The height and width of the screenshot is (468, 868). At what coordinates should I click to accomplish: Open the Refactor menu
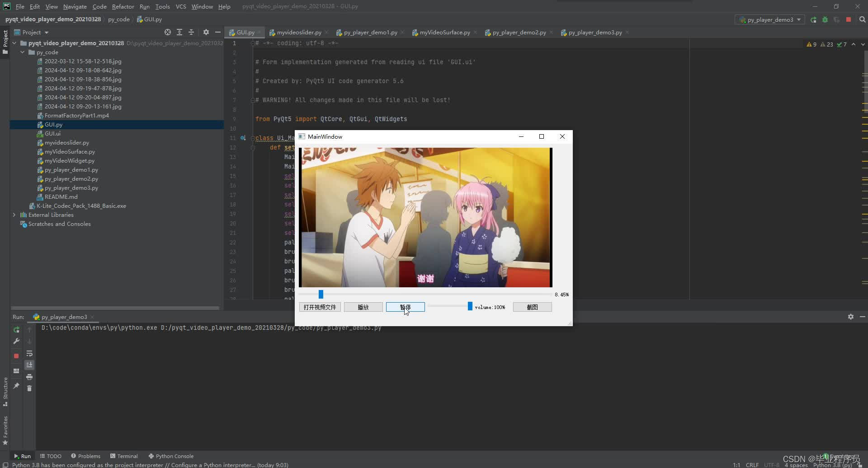pos(123,6)
